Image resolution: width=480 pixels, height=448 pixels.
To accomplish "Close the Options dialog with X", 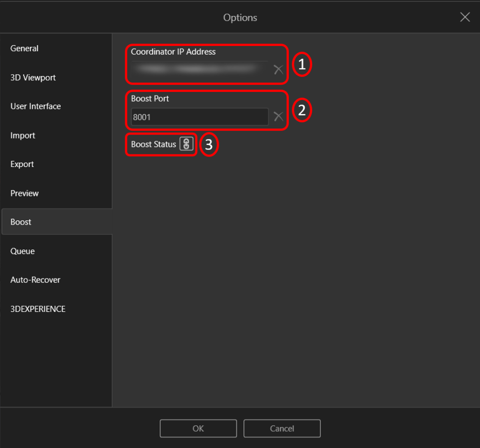I will pyautogui.click(x=465, y=17).
